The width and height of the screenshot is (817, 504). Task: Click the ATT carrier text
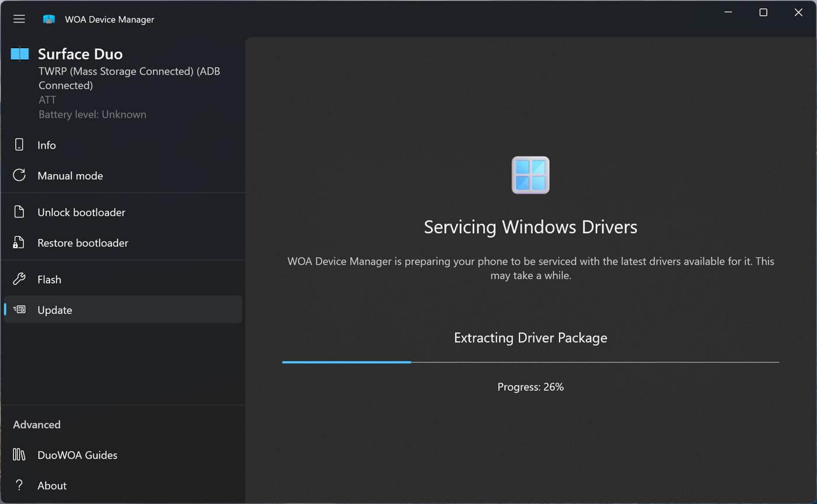[47, 100]
